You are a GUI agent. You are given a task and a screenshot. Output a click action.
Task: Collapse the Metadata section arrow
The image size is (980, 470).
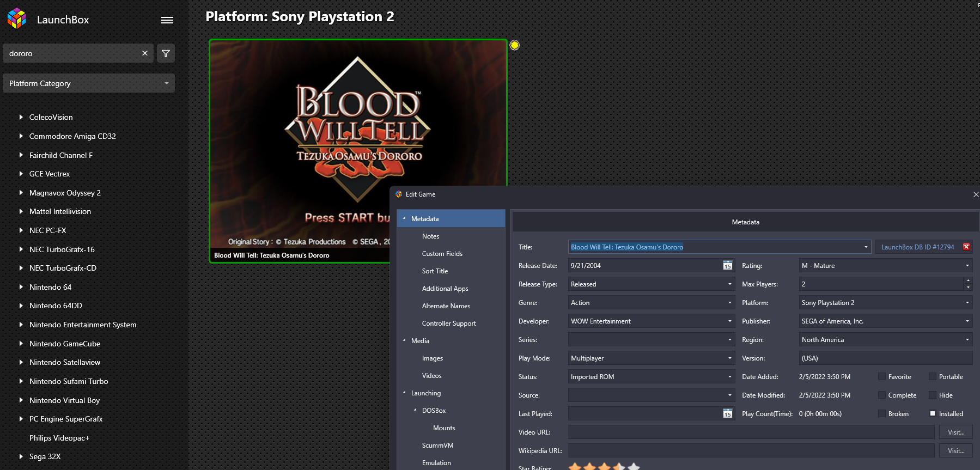coord(404,218)
